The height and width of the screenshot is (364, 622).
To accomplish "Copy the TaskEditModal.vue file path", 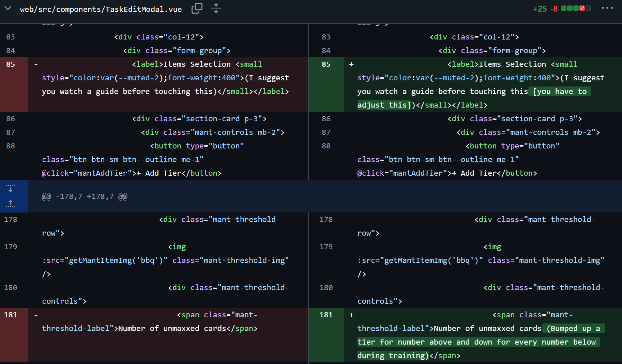I will pyautogui.click(x=197, y=8).
